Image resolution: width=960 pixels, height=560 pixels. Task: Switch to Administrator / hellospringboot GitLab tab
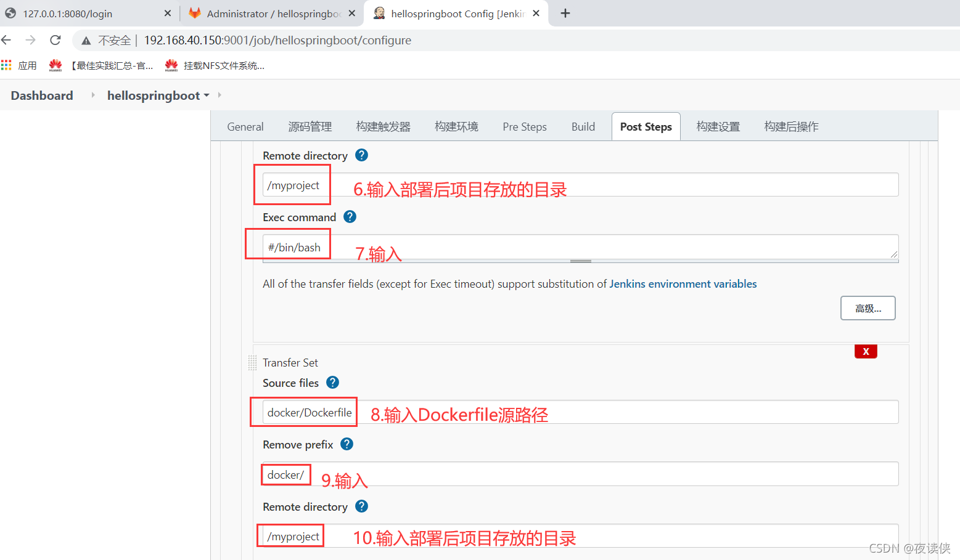[x=271, y=13]
